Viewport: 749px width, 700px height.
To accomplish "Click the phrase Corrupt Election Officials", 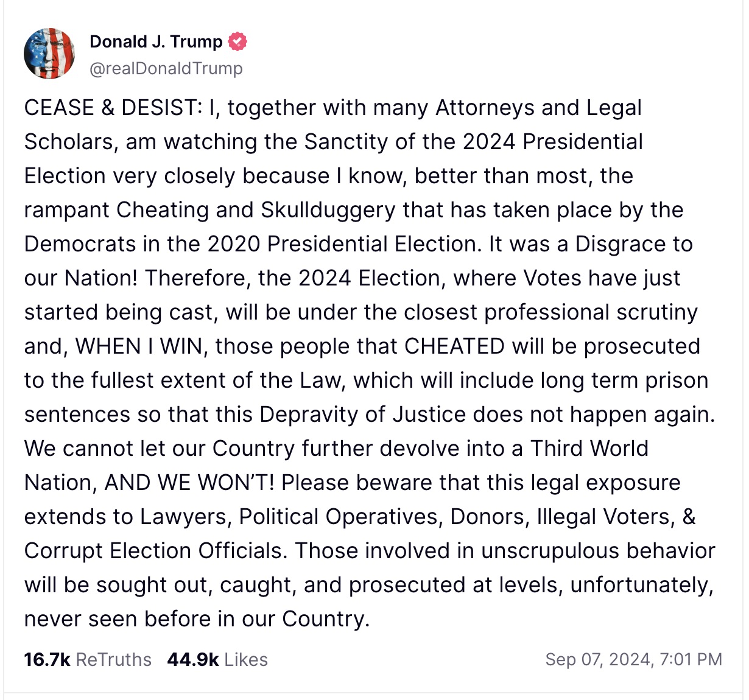I will pos(153,551).
